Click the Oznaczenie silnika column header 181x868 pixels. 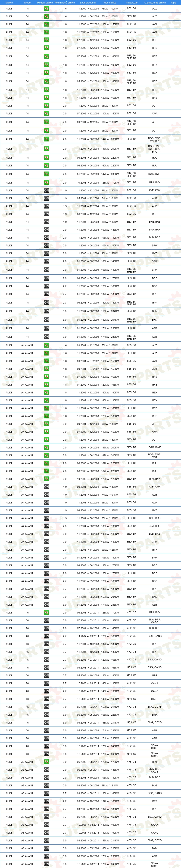pyautogui.click(x=155, y=2)
